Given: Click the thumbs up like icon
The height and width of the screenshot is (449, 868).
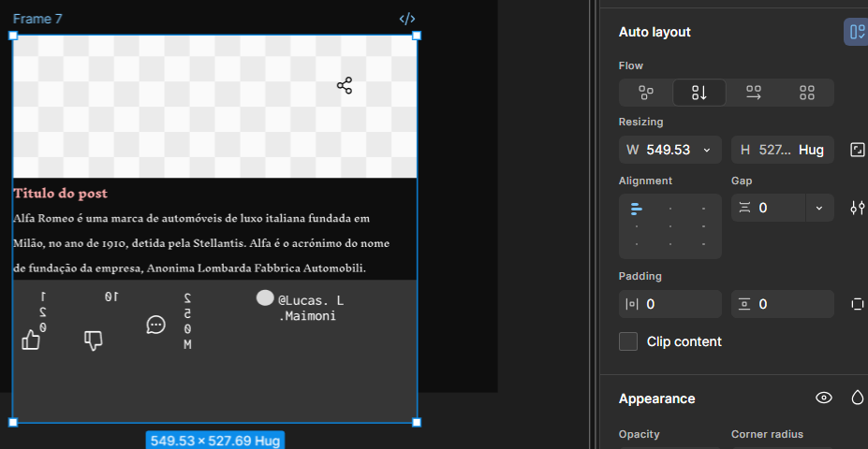Looking at the screenshot, I should [31, 340].
